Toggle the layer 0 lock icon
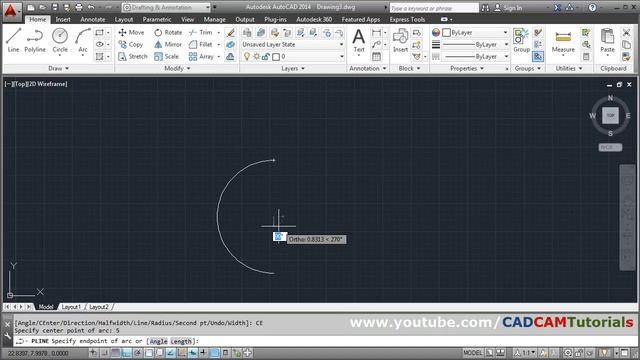This screenshot has width=640, height=360. (266, 57)
